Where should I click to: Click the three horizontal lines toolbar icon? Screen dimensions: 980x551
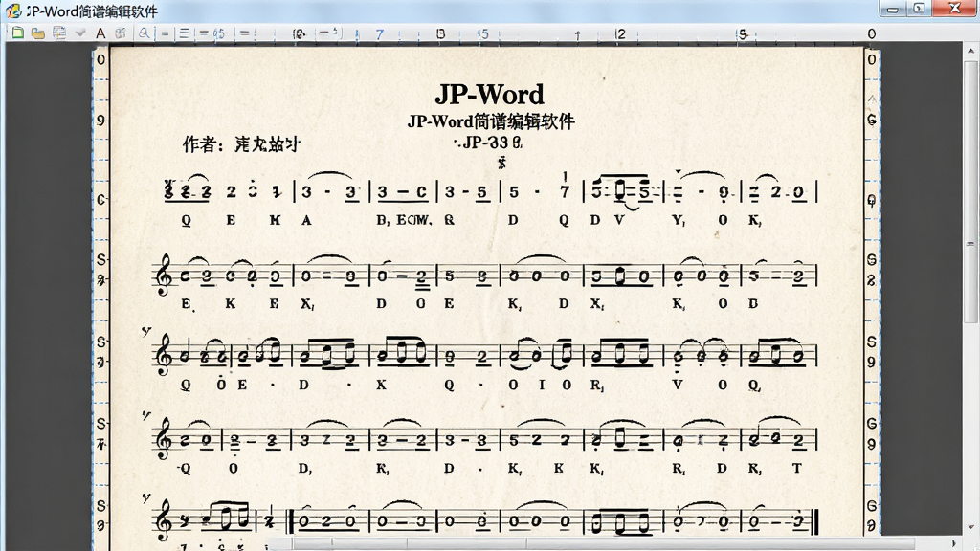(185, 33)
